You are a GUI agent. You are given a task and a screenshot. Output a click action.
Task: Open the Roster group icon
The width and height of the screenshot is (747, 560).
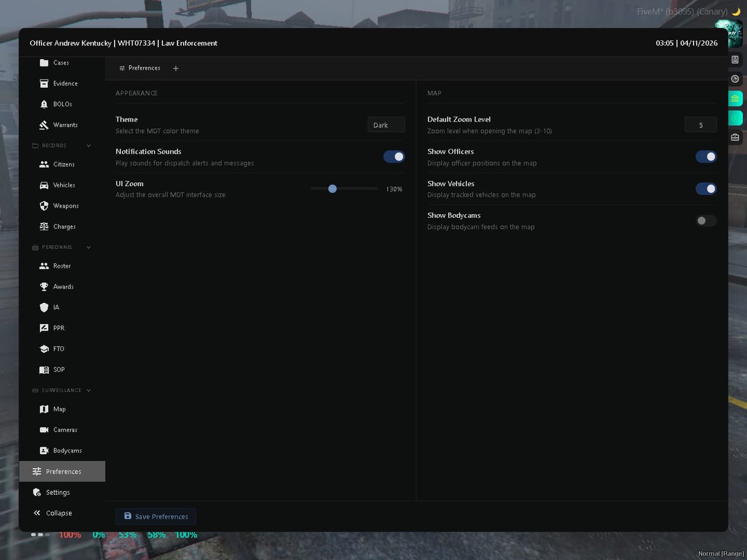tap(44, 266)
